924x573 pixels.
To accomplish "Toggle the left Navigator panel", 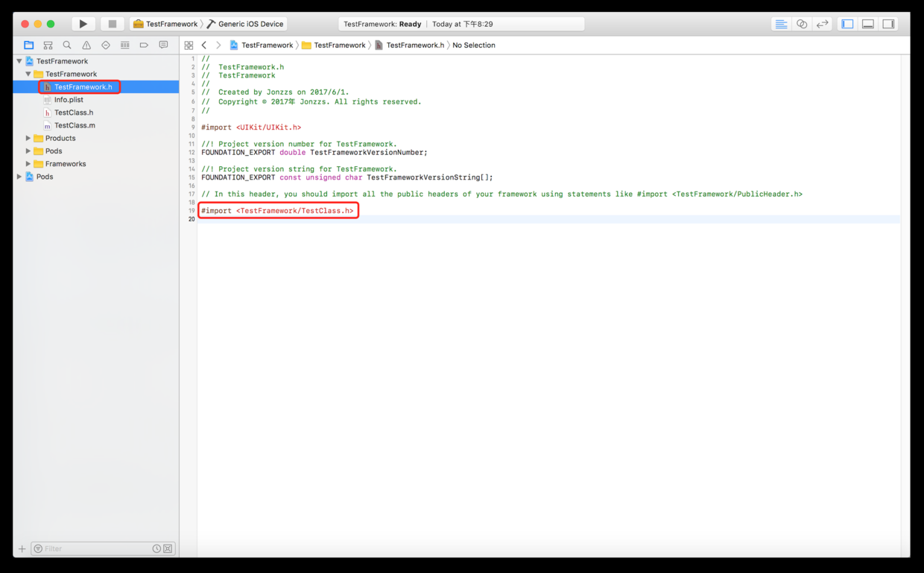I will coord(847,24).
